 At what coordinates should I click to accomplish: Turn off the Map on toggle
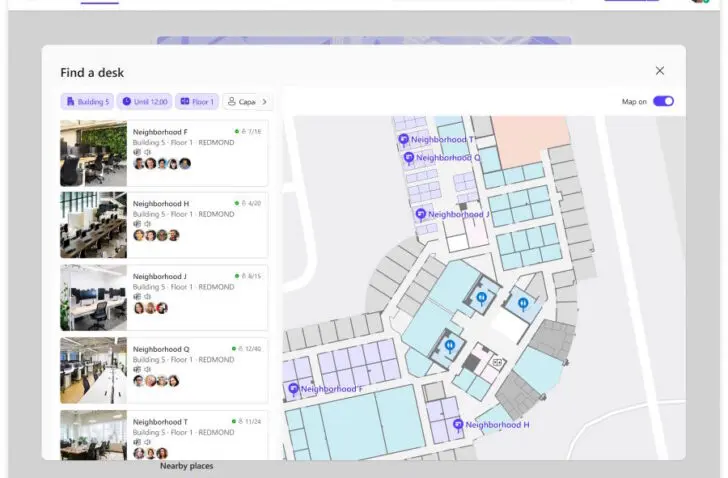[x=663, y=101]
